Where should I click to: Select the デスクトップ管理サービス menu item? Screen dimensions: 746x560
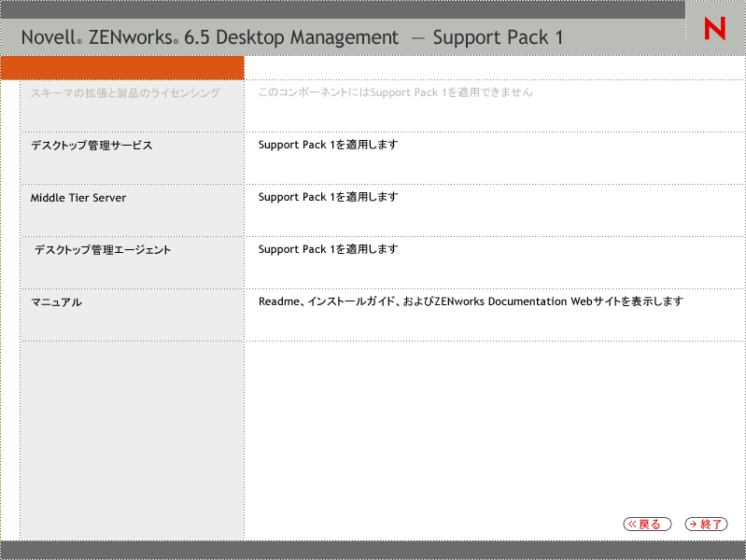pyautogui.click(x=91, y=145)
